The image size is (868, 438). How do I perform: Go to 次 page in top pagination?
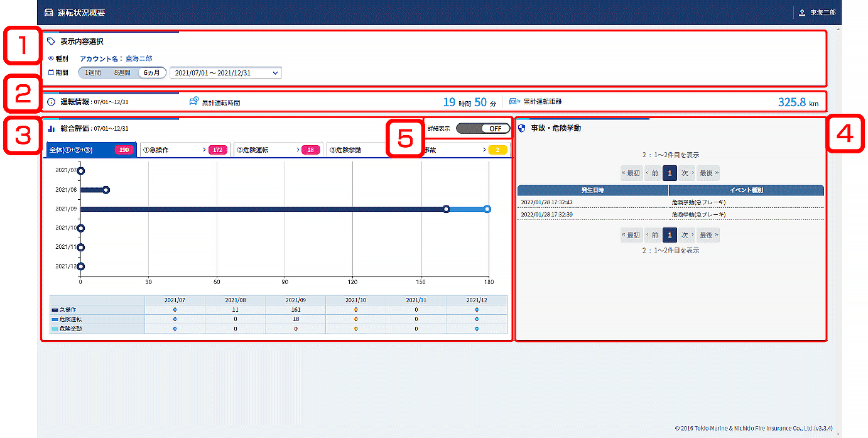[x=686, y=173]
